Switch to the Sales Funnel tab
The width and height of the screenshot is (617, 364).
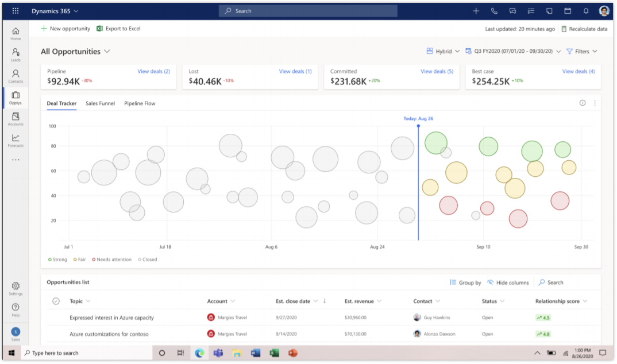pos(100,103)
